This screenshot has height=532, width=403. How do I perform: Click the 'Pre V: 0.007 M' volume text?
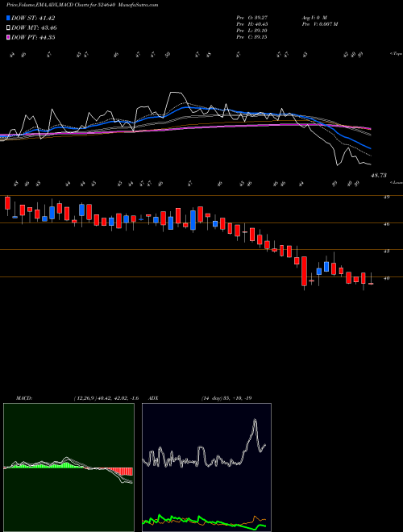pos(319,23)
